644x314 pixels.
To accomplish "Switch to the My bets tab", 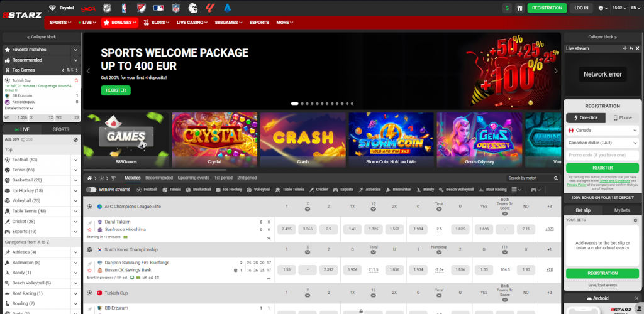I will click(622, 210).
